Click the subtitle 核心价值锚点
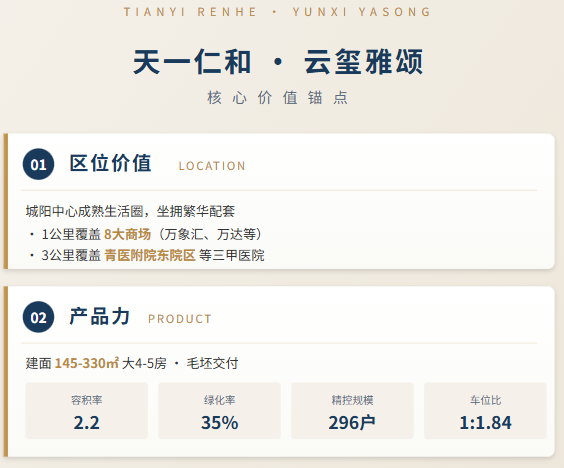 (278, 97)
